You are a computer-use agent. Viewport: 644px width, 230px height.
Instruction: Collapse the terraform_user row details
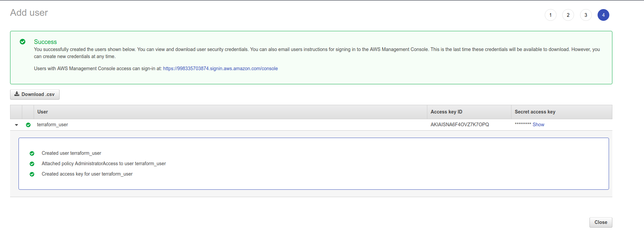[x=16, y=125]
